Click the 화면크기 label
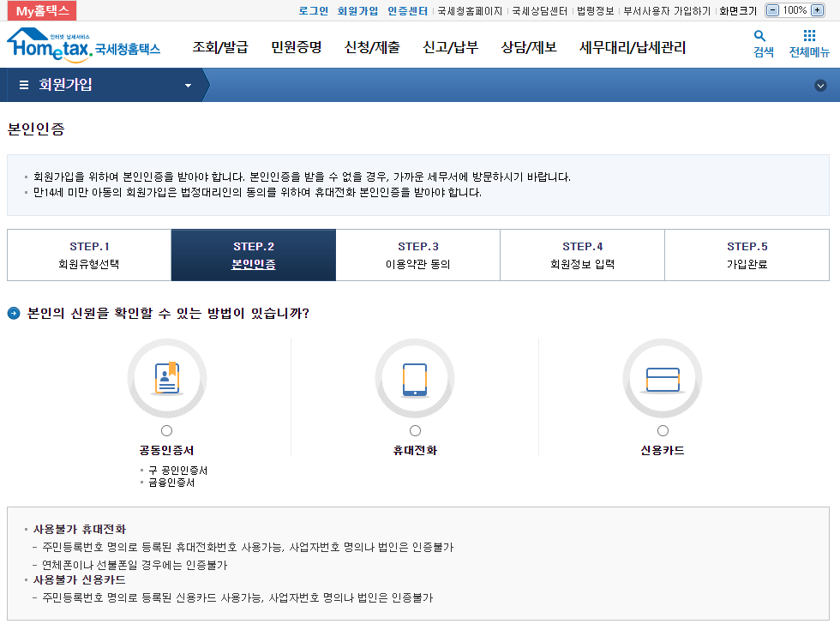 738,11
